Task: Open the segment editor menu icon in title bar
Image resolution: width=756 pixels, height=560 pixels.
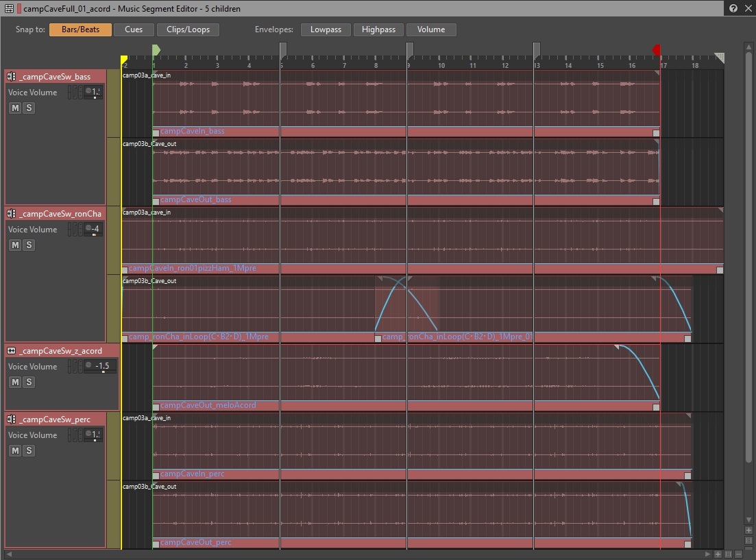Action: (9, 8)
